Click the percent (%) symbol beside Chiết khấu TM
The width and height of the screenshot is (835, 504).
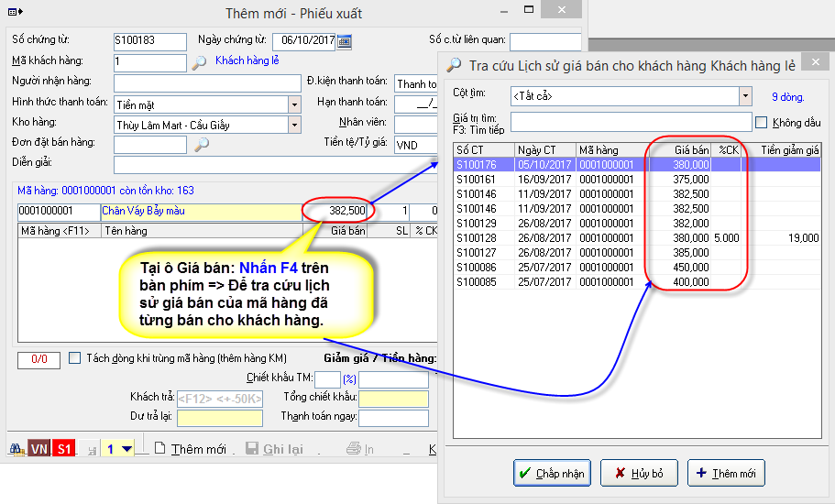[x=349, y=378]
